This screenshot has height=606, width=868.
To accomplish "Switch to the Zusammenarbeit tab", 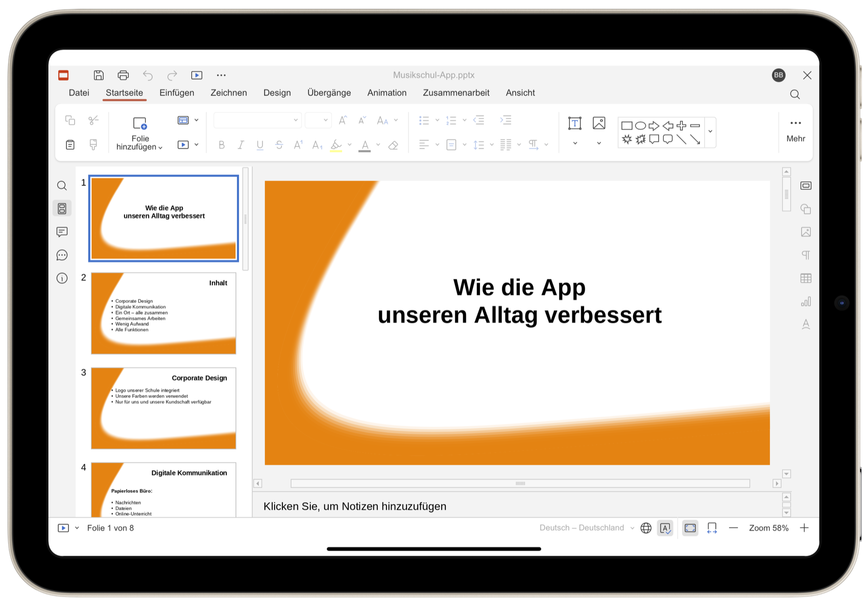I will point(456,92).
